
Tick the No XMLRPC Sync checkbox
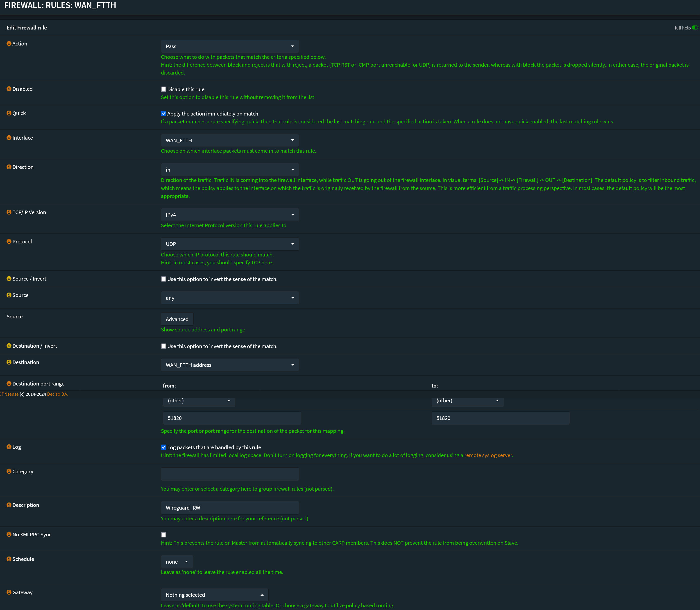point(164,535)
